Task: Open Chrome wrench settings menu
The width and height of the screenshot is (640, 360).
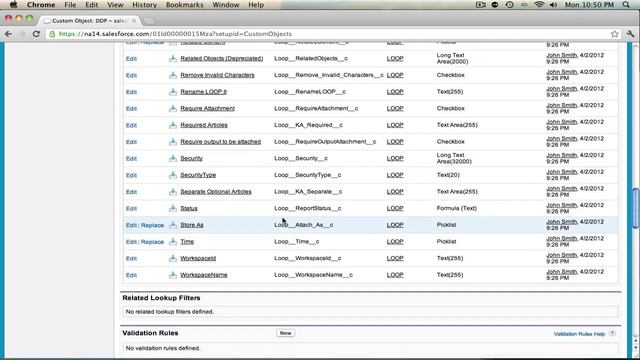Action: click(x=630, y=34)
